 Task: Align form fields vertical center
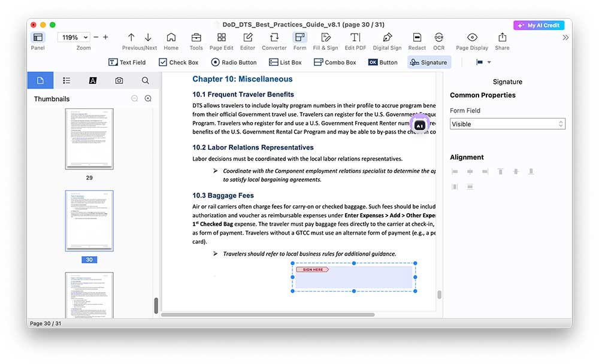tap(516, 171)
